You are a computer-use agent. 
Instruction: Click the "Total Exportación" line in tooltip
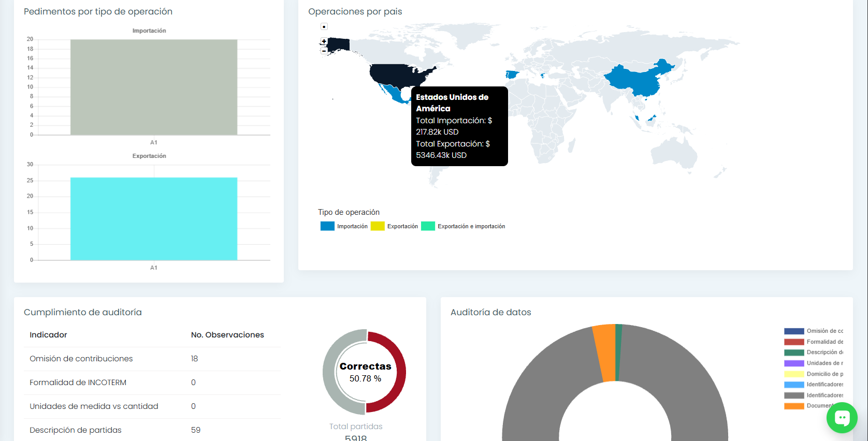[453, 150]
